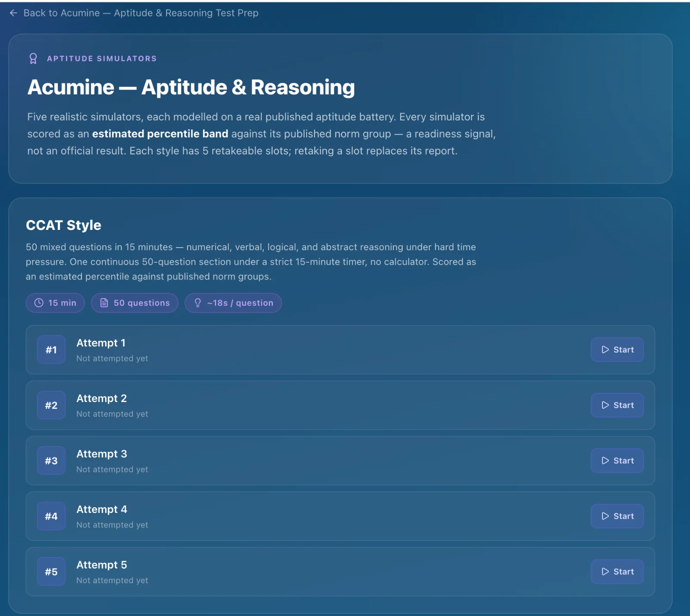Select the Acumine — Aptitude & Reasoning heading
This screenshot has width=690, height=616.
click(x=191, y=87)
